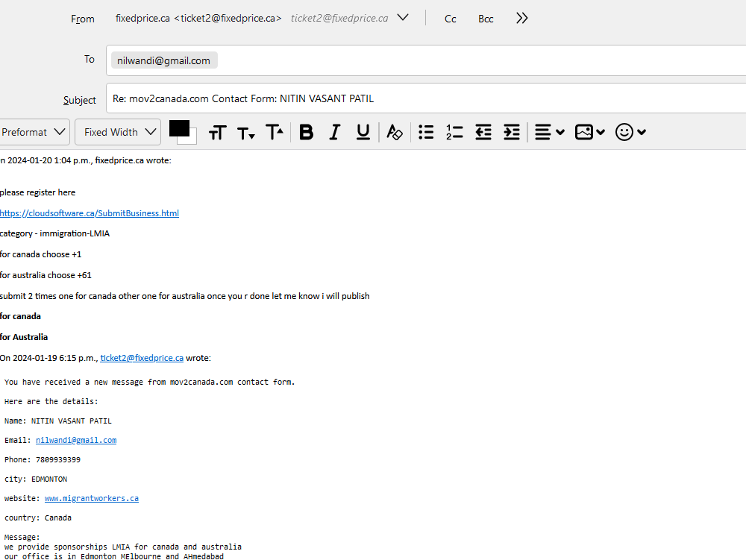
Task: Click the remove text styling icon
Action: 395,133
